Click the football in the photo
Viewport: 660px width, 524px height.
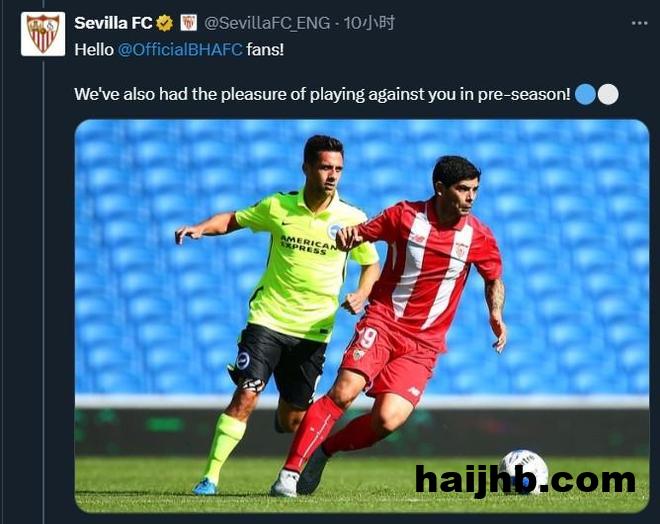(x=523, y=471)
